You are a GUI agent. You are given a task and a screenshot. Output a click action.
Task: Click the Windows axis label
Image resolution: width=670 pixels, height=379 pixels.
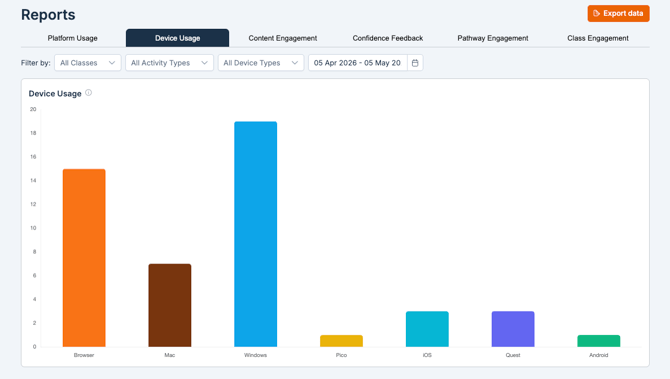[256, 355]
